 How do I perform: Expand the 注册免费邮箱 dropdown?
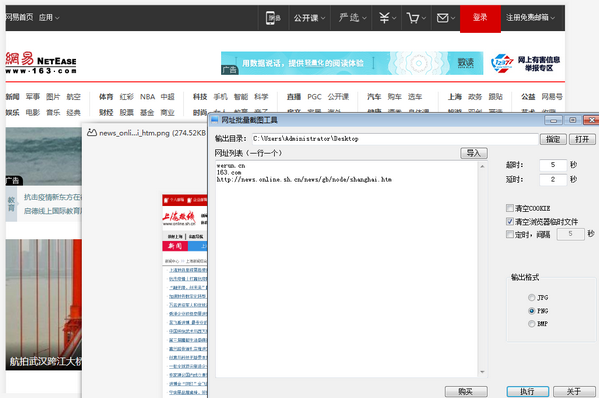click(x=530, y=18)
